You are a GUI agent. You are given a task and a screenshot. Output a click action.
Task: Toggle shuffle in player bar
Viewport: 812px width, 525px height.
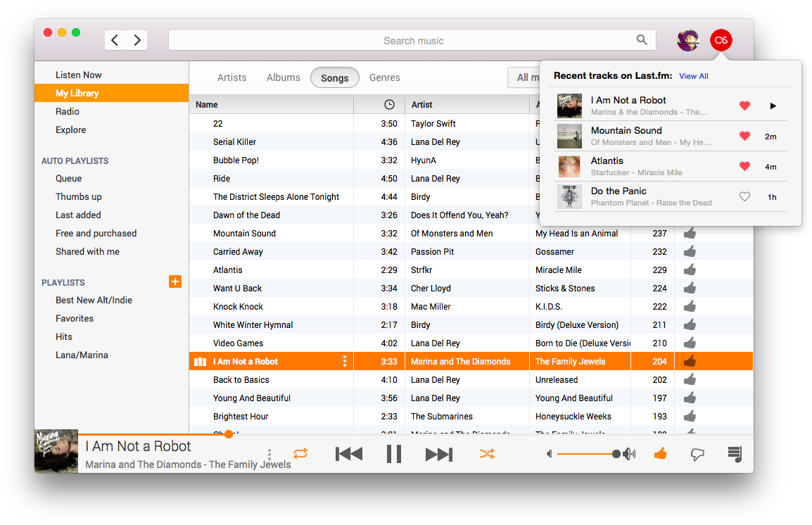tap(487, 454)
